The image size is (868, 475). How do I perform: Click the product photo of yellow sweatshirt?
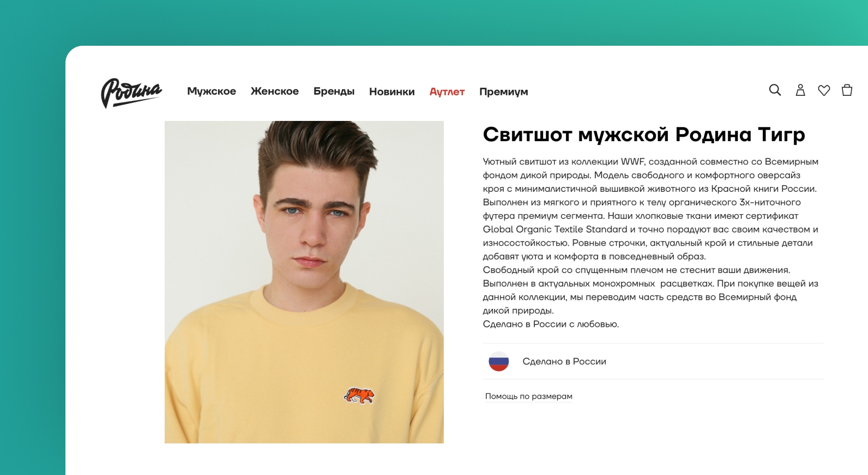pyautogui.click(x=304, y=282)
